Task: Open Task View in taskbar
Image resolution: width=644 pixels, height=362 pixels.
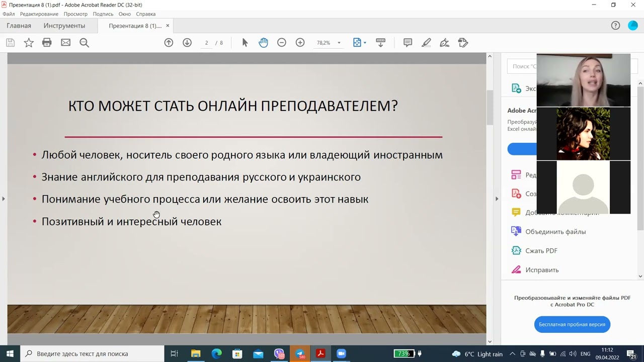Action: click(175, 353)
